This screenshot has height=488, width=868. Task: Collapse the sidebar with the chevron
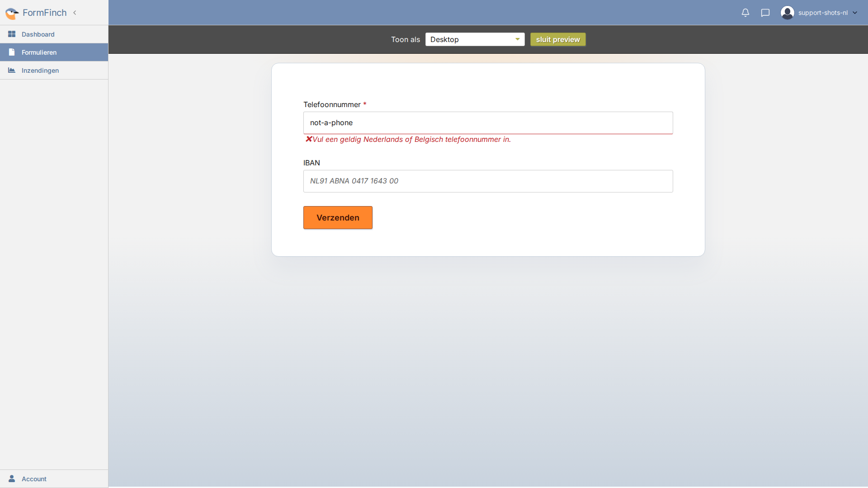point(75,13)
